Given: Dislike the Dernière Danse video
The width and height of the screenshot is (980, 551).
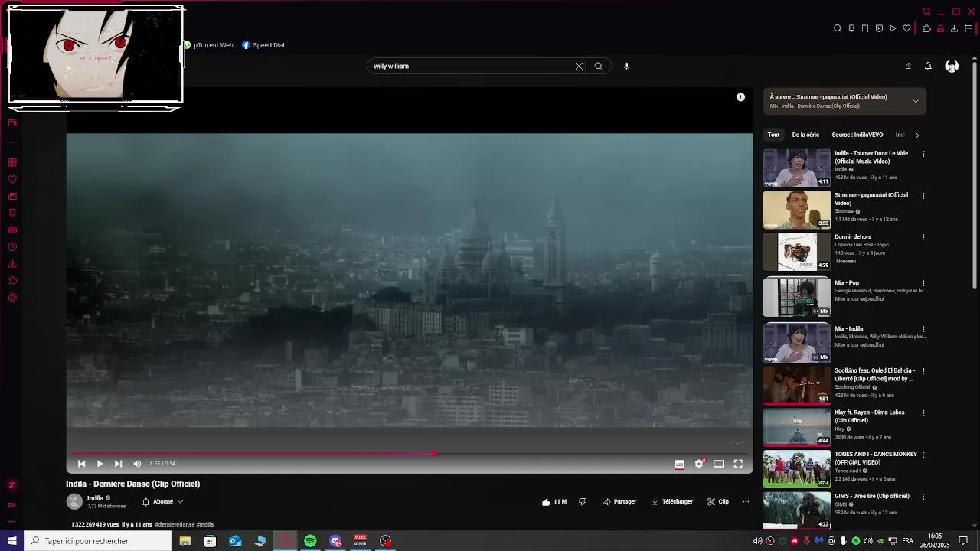Looking at the screenshot, I should click(583, 502).
